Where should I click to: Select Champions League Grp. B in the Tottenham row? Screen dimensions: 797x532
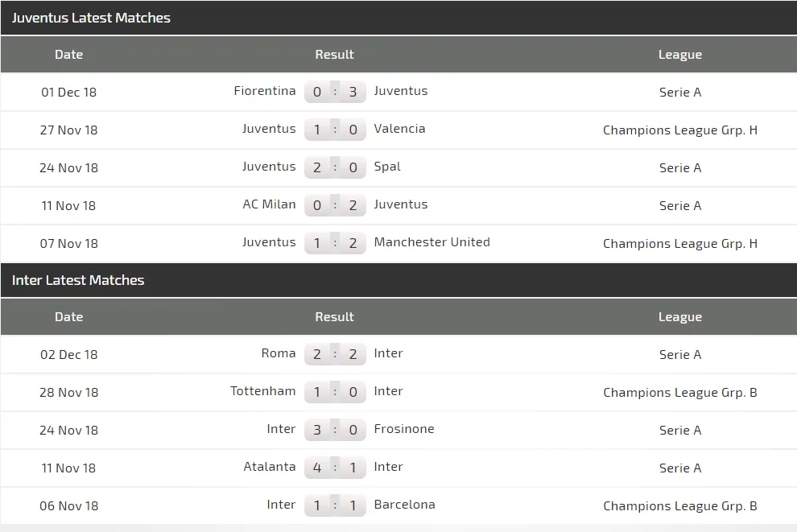tap(679, 392)
